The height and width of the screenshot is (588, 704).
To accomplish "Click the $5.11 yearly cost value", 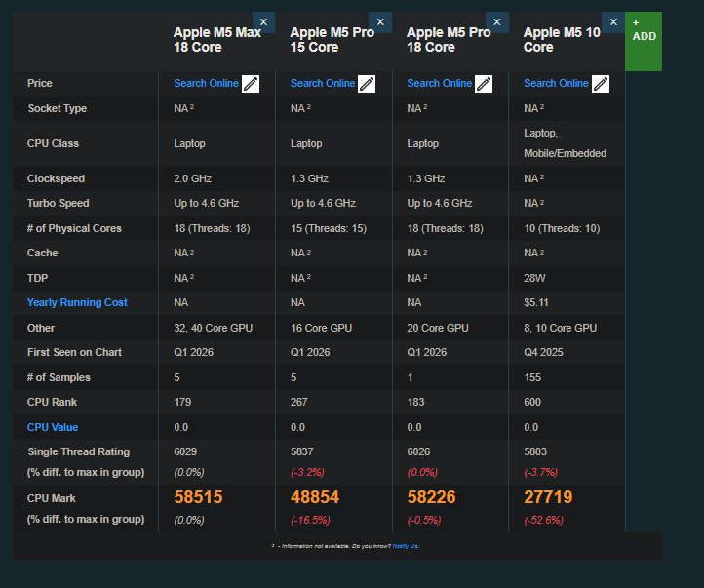I will [x=535, y=302].
